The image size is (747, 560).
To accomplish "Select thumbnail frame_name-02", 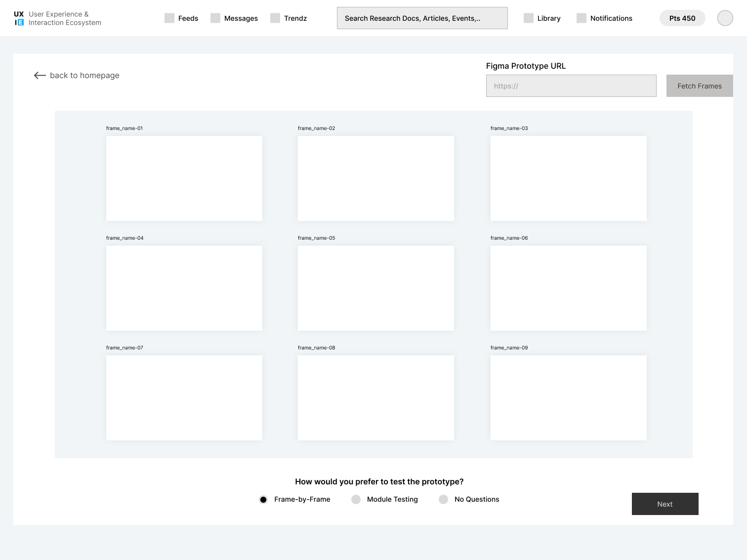I will coord(376,178).
